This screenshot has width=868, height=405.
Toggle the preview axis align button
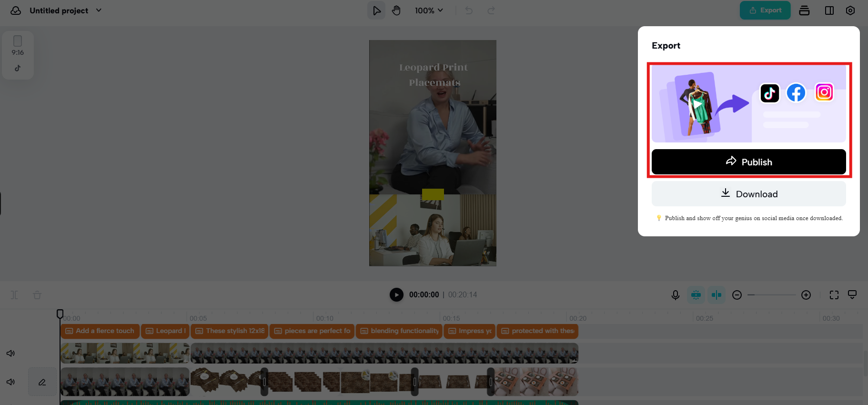tap(717, 295)
